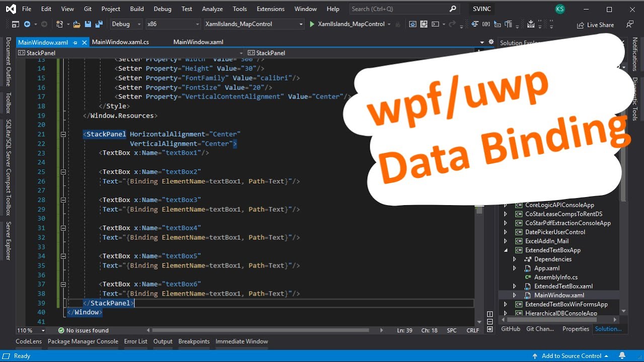Click the Visual Studio logo icon
The height and width of the screenshot is (362, 644).
click(11, 9)
